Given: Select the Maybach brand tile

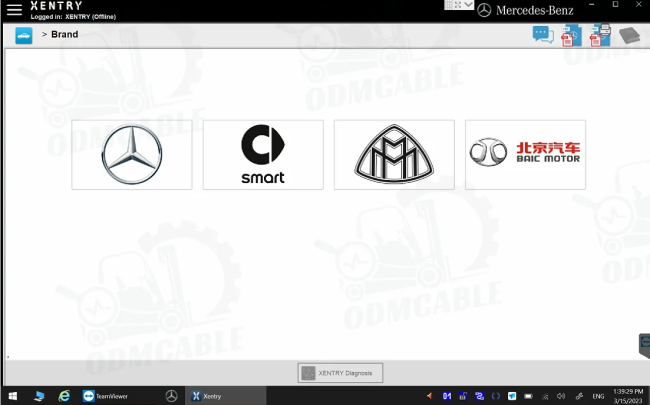Looking at the screenshot, I should 394,155.
